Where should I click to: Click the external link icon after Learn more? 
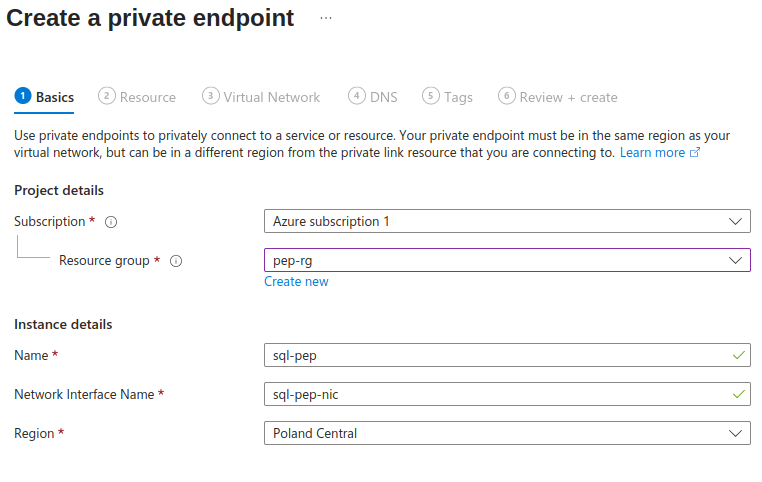point(695,153)
